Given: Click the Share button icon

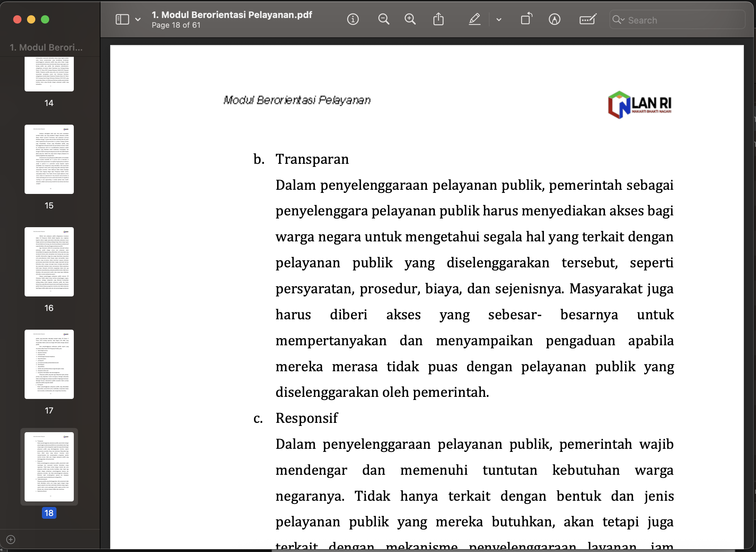Looking at the screenshot, I should [438, 19].
